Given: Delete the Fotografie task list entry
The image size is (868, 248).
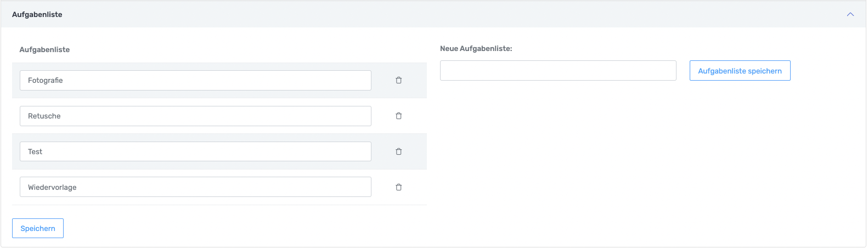Looking at the screenshot, I should pyautogui.click(x=399, y=80).
